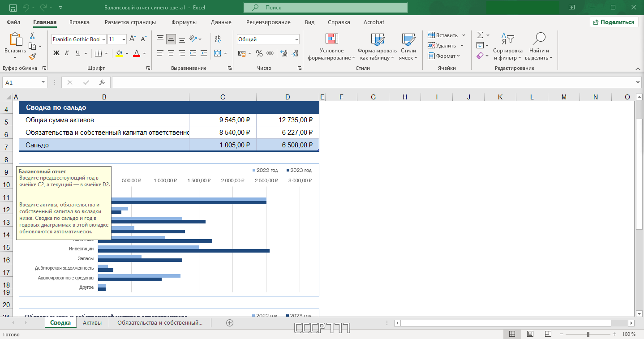Switch to Page Layout view in status bar

click(x=530, y=334)
